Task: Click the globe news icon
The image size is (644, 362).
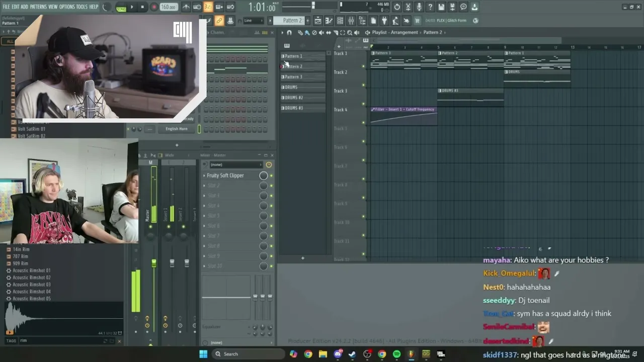Action: coord(476,21)
